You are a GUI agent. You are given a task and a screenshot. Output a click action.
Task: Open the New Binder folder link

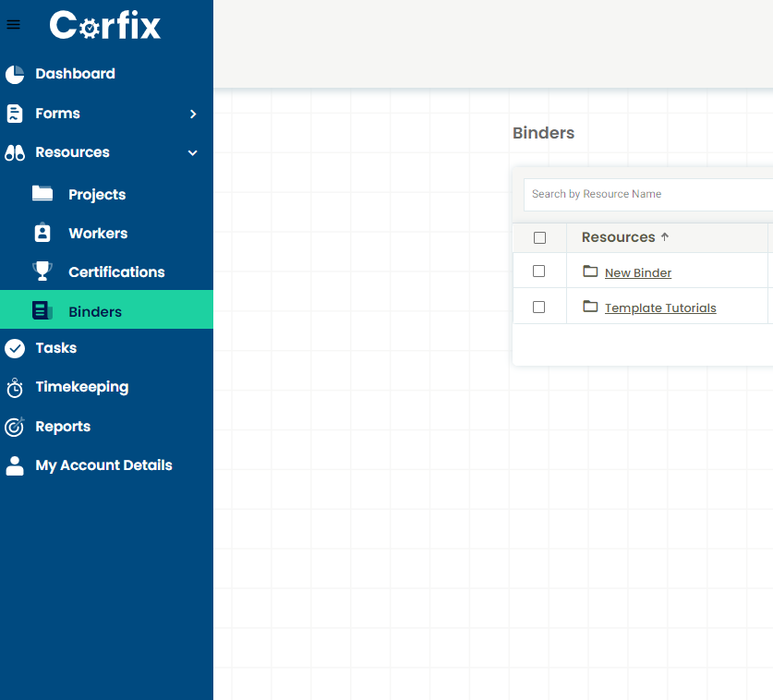[637, 272]
